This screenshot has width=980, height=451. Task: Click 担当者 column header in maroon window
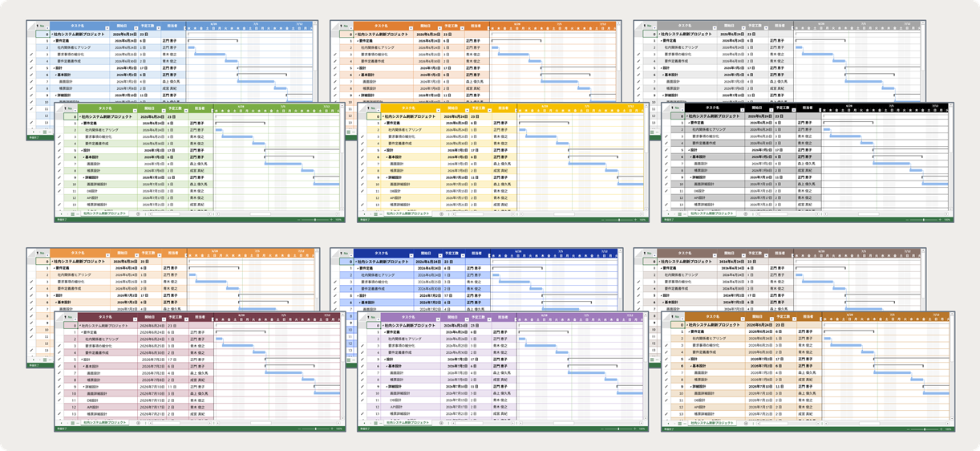[x=201, y=317]
